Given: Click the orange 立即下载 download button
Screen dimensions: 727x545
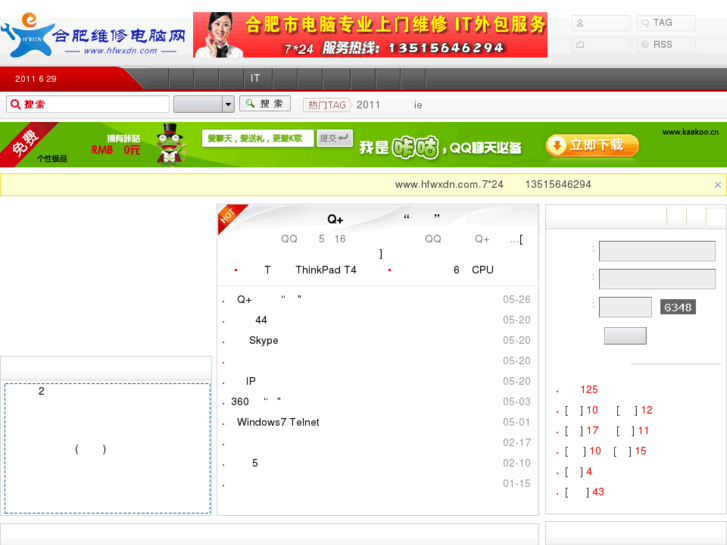Looking at the screenshot, I should (x=592, y=146).
